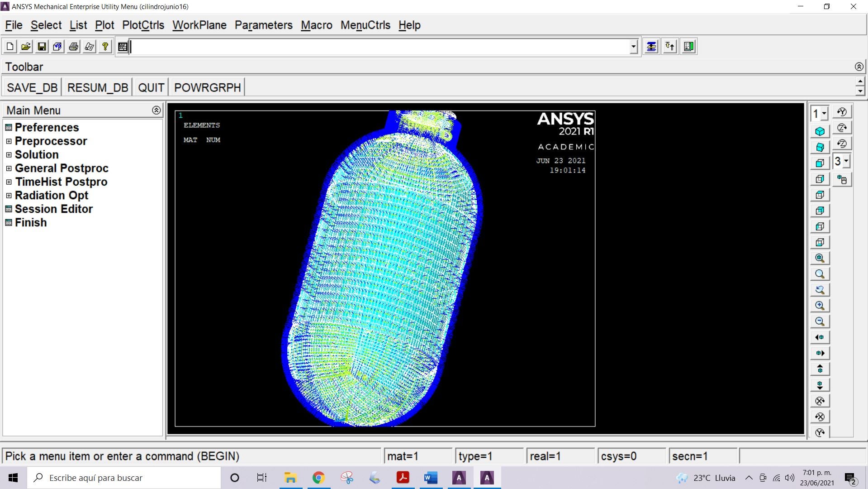Click the Print icon in standard toolbar
Viewport: 868px width, 489px height.
pos(73,47)
